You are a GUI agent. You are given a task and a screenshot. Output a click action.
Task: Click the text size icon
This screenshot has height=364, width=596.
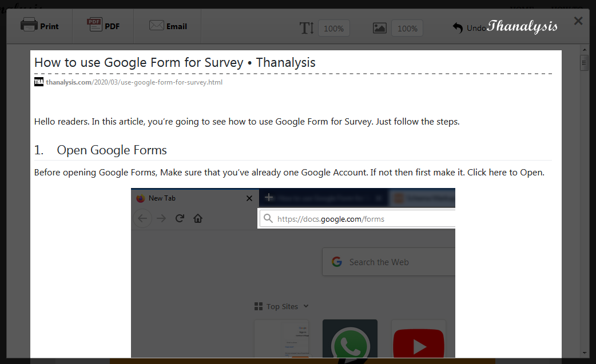pos(307,28)
